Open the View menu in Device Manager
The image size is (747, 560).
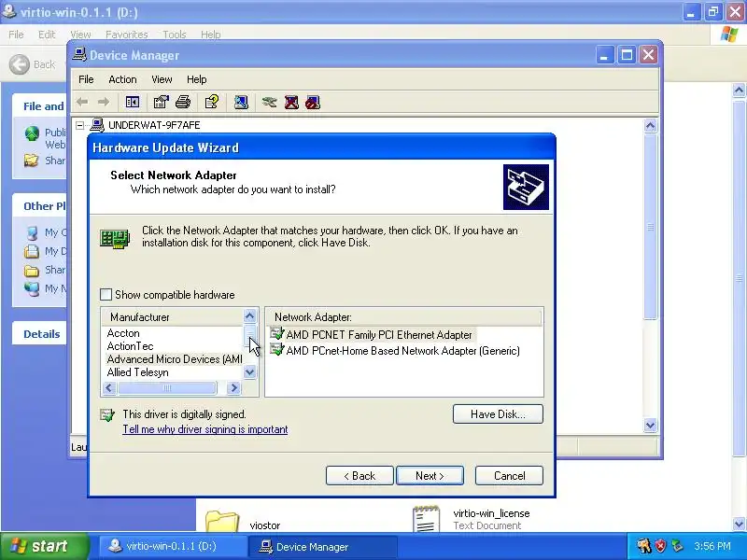(162, 79)
